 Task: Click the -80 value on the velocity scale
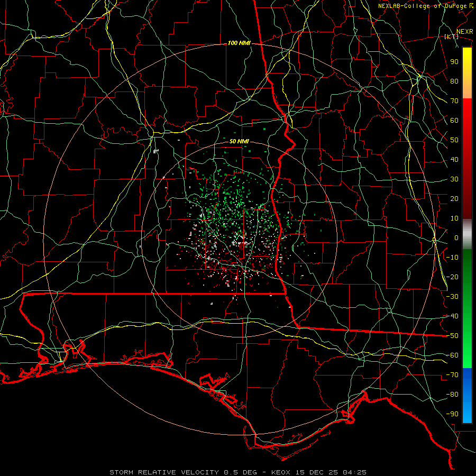point(452,395)
